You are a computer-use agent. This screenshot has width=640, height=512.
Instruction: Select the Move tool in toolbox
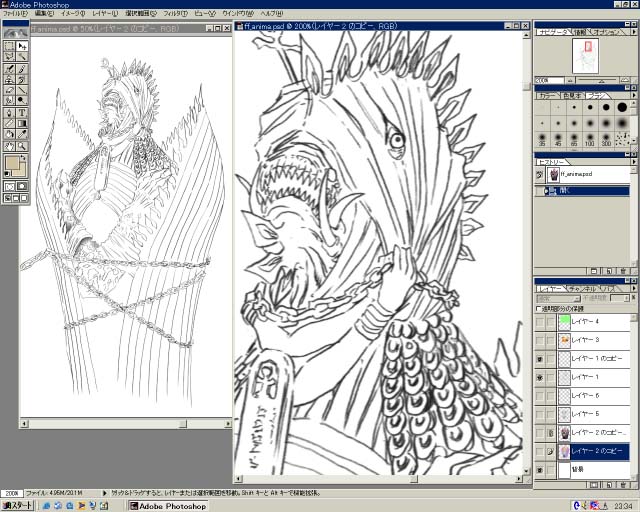pyautogui.click(x=22, y=46)
